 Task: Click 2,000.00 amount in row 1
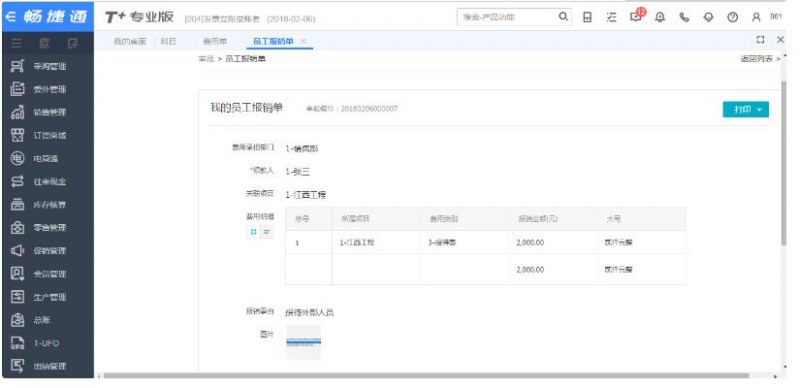(530, 243)
